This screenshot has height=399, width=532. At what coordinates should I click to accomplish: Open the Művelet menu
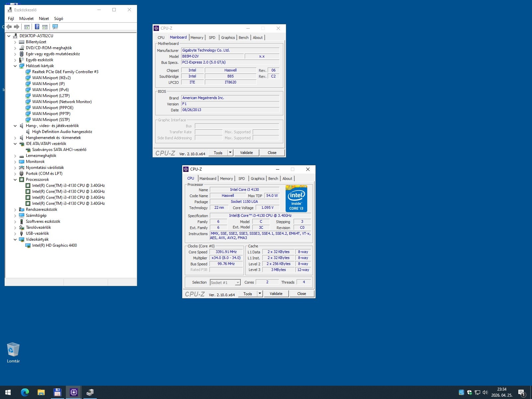[26, 19]
